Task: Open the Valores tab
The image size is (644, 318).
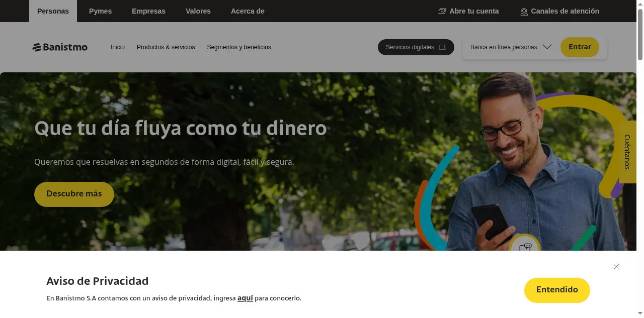Action: click(x=198, y=11)
